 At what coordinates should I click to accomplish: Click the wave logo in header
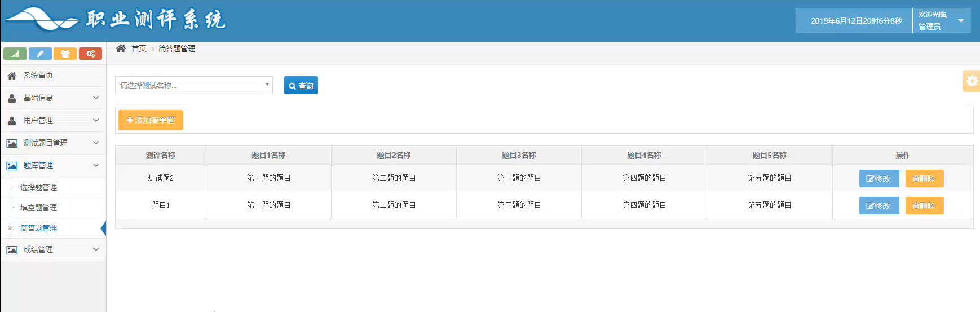pos(42,20)
